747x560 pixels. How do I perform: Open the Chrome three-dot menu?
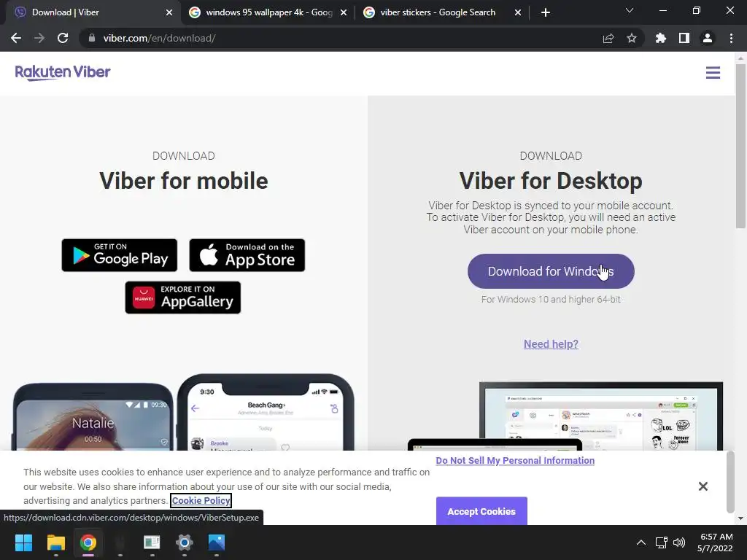coord(731,38)
